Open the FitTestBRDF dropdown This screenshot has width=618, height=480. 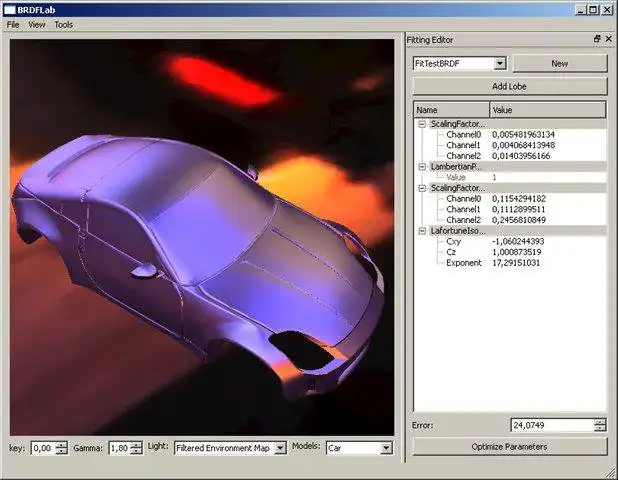click(x=500, y=63)
